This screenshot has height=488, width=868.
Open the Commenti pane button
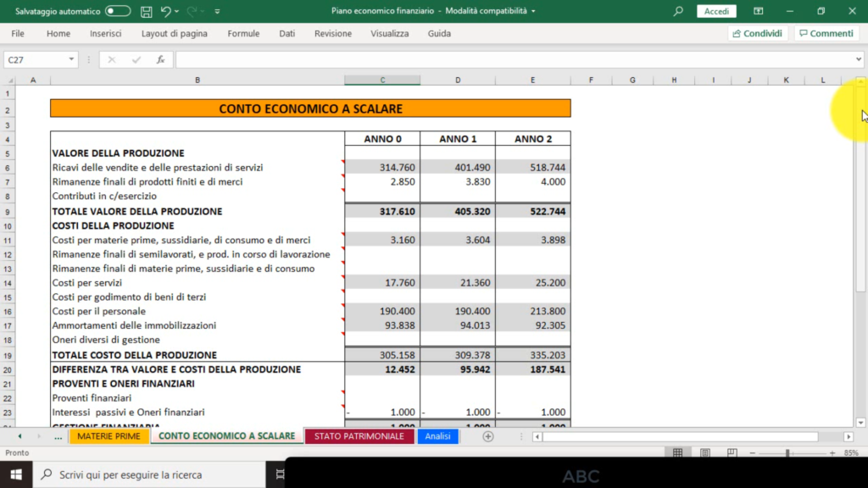click(826, 33)
